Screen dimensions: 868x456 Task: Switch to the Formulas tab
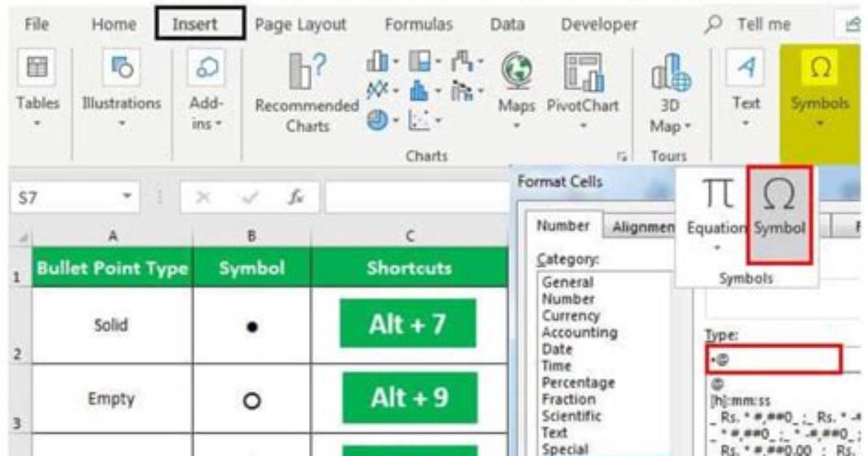click(419, 25)
